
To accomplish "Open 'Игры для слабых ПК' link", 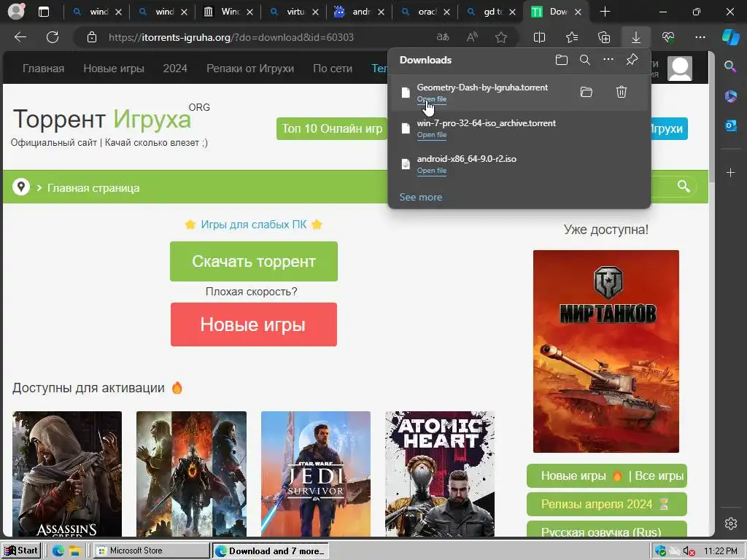I will click(x=253, y=225).
